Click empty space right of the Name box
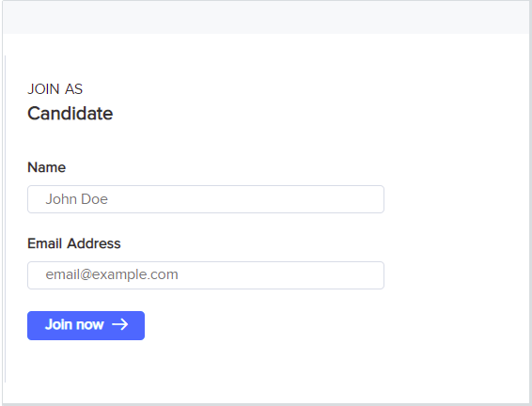 click(455, 199)
